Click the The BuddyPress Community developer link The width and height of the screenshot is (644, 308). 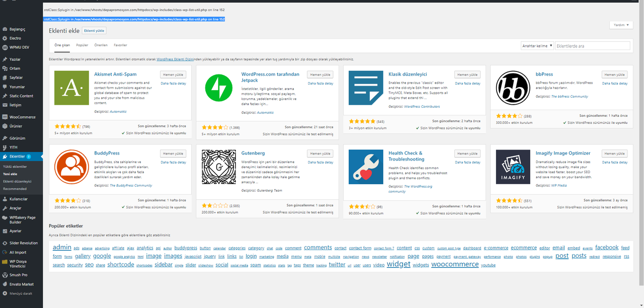coord(131,186)
